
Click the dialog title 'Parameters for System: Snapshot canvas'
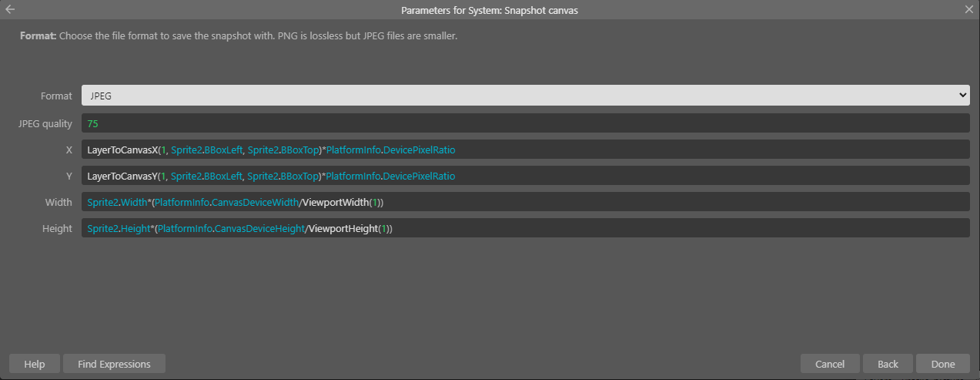[490, 9]
